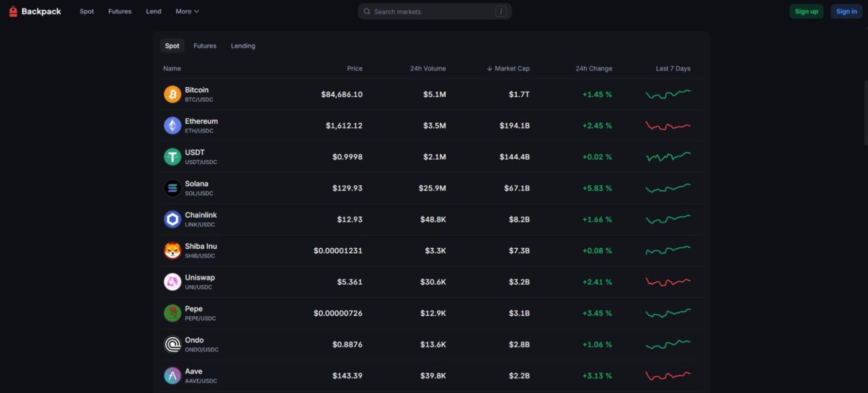Sort table by Name column

[172, 68]
